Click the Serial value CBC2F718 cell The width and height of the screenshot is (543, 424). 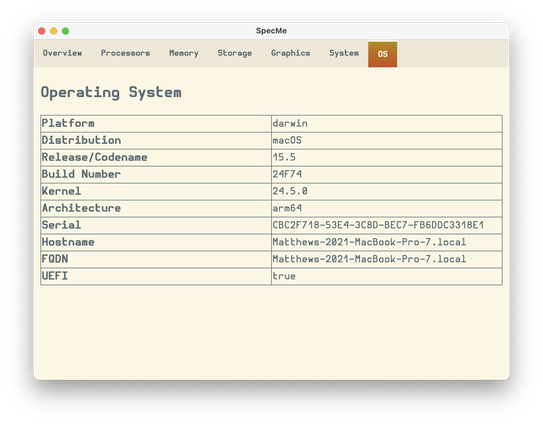[387, 226]
